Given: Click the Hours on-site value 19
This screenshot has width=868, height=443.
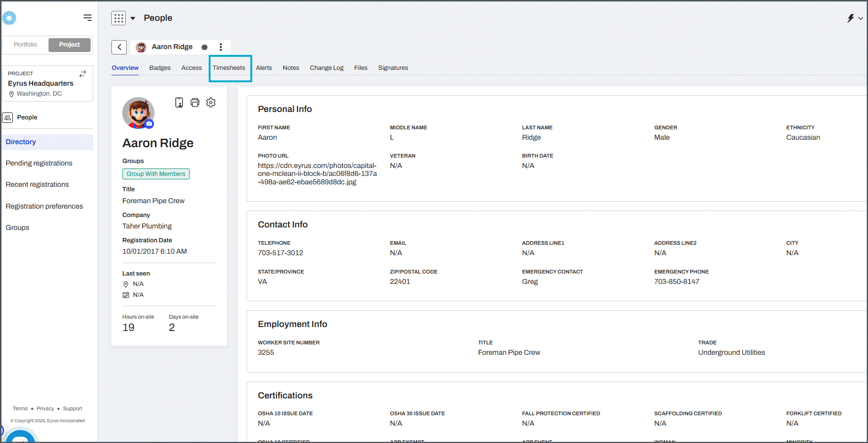Looking at the screenshot, I should point(128,328).
